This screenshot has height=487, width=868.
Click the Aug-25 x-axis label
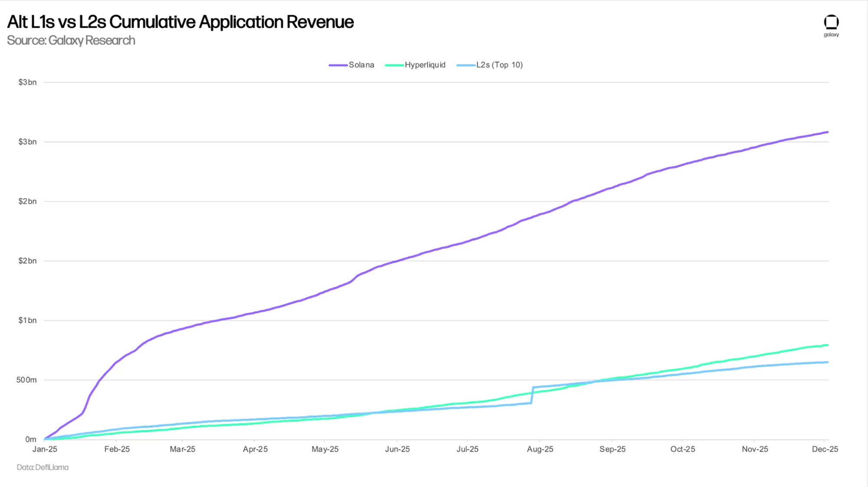[540, 449]
